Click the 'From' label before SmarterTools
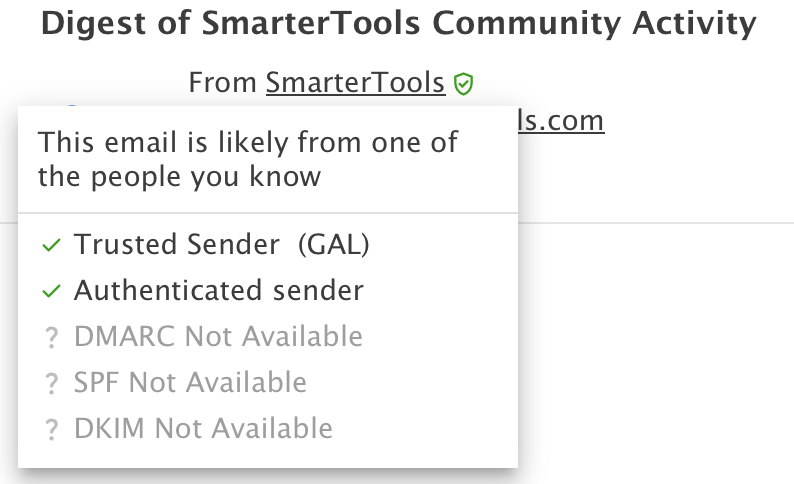Image resolution: width=794 pixels, height=484 pixels. [x=222, y=83]
